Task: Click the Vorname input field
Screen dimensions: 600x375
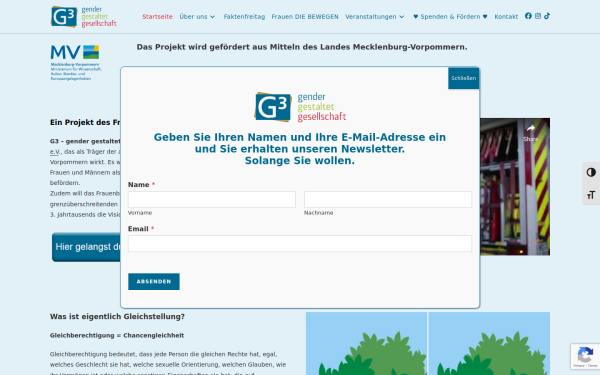Action: tap(212, 199)
